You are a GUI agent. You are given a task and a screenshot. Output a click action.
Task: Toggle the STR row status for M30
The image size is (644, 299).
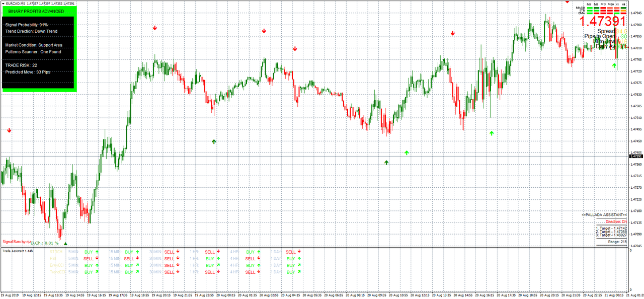pos(610,10)
